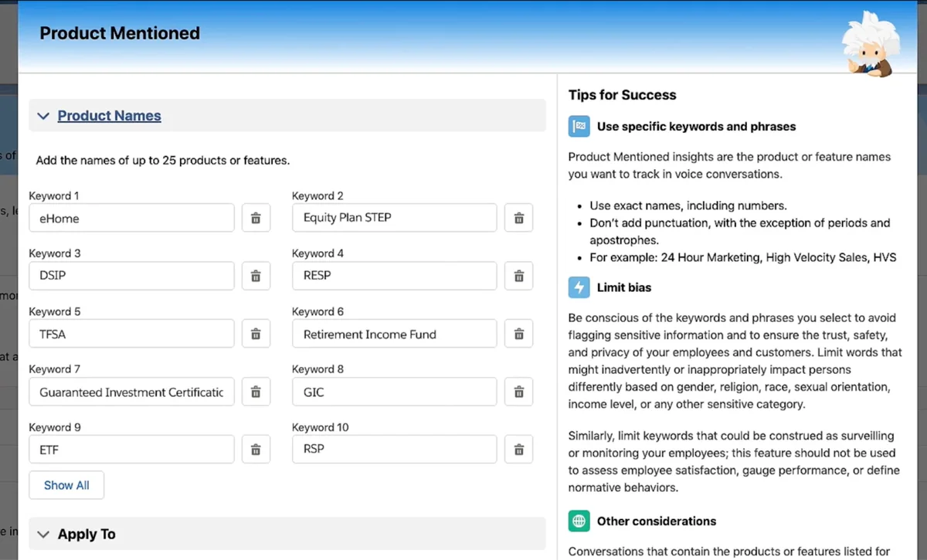The width and height of the screenshot is (927, 560).
Task: Remove Keyword 4 RESP via trash icon
Action: tap(519, 276)
